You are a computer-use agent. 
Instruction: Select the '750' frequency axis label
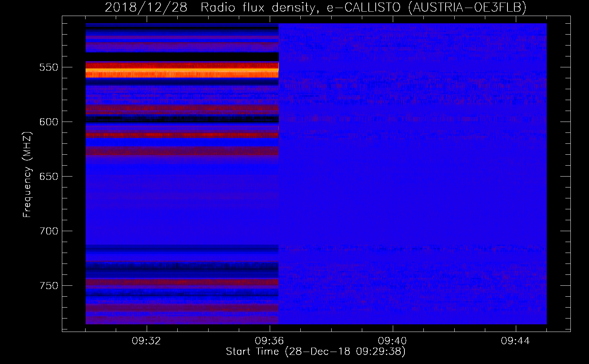(48, 286)
